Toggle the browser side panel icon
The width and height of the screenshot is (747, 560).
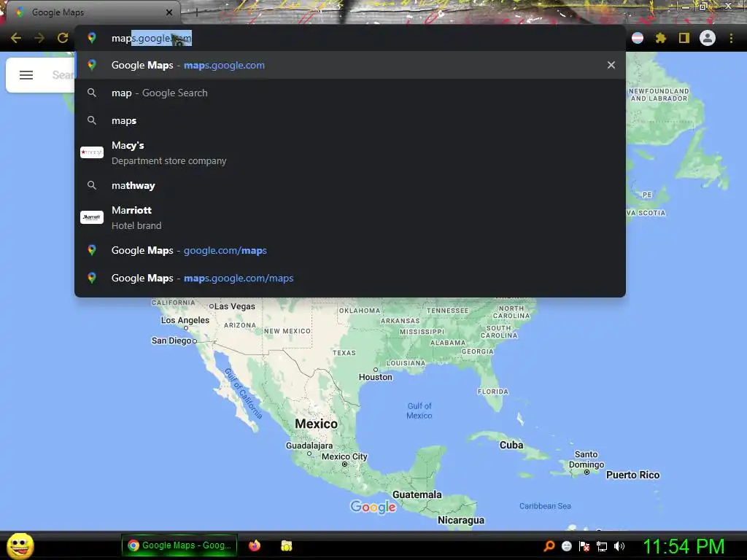(684, 38)
